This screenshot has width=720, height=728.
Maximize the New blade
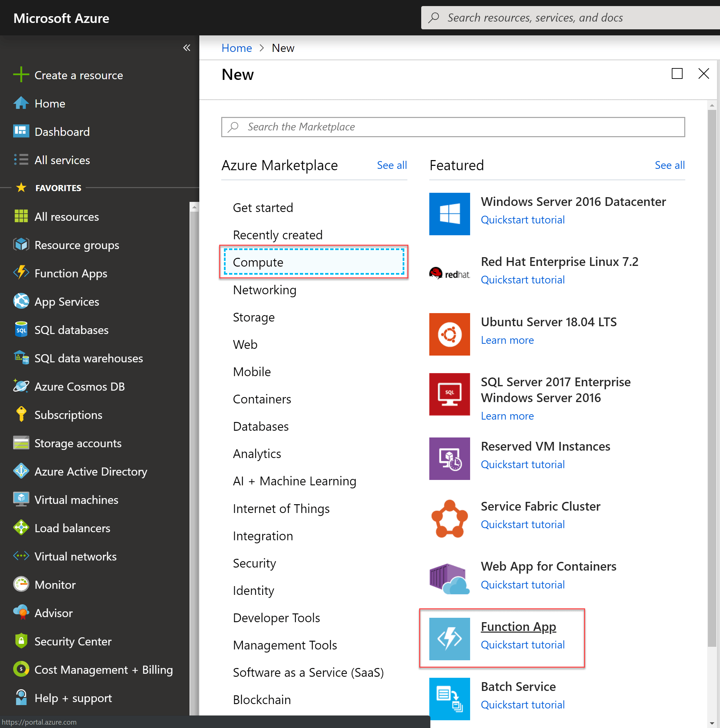[x=677, y=73]
